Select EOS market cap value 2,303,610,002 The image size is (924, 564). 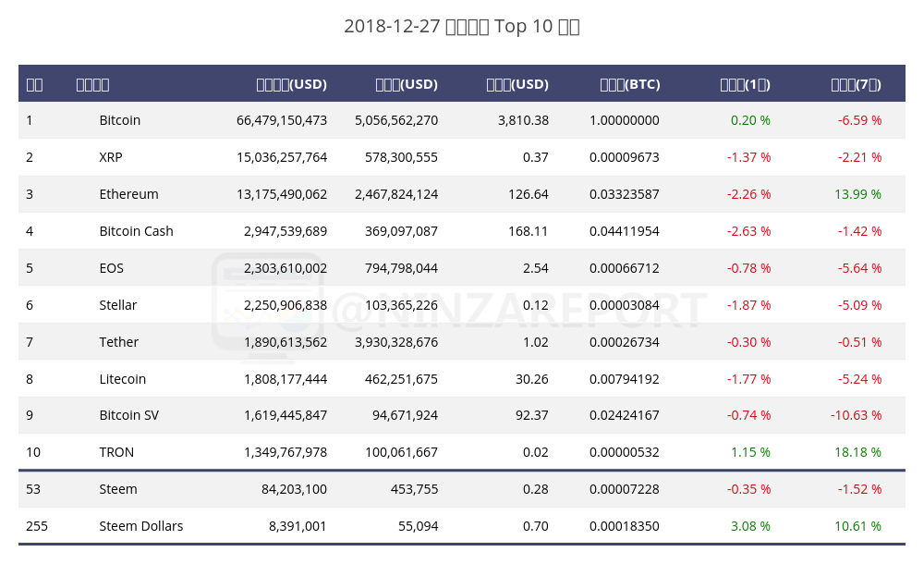click(286, 268)
